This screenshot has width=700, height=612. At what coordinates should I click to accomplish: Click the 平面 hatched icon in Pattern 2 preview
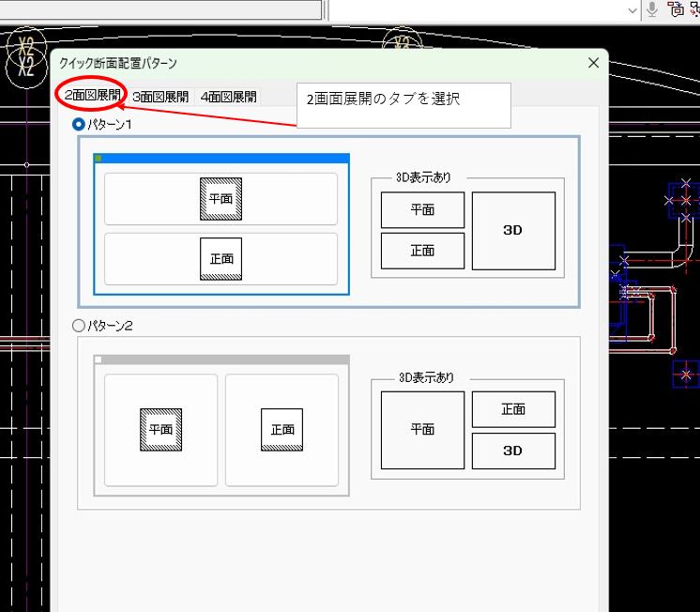pos(160,430)
